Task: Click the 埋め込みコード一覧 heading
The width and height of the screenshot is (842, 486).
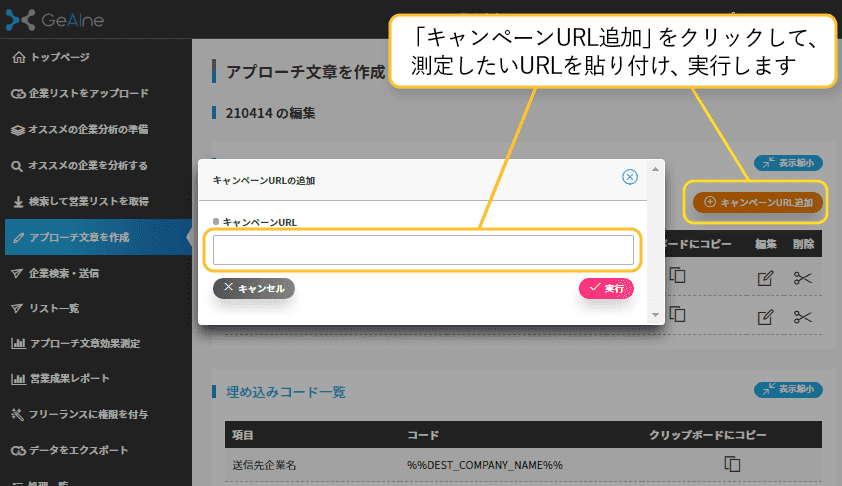Action: click(286, 392)
